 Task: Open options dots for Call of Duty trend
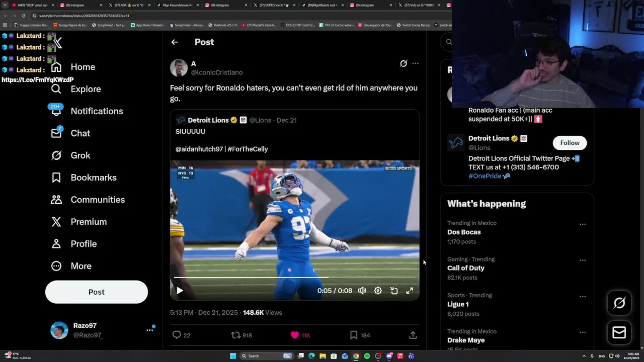(583, 260)
